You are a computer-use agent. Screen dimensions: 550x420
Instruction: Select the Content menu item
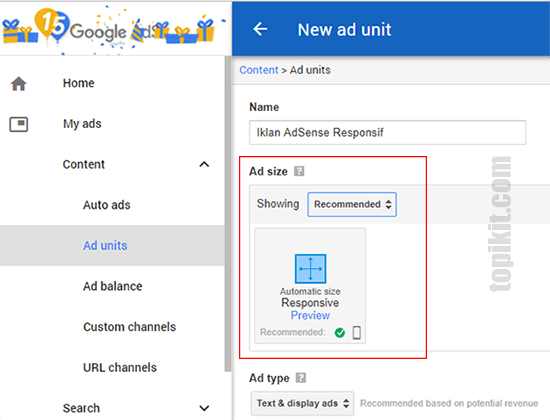pyautogui.click(x=83, y=164)
